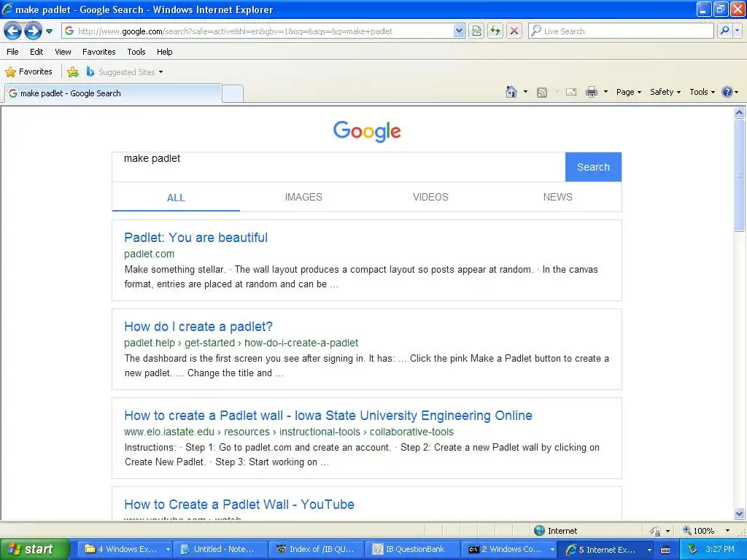Switch to the NEWS tab
747x560 pixels.
coord(558,197)
